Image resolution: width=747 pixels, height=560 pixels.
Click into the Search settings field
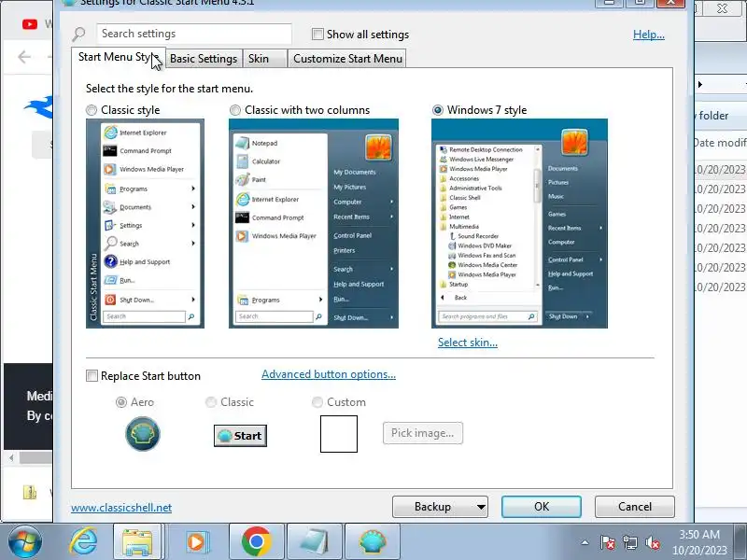194,34
